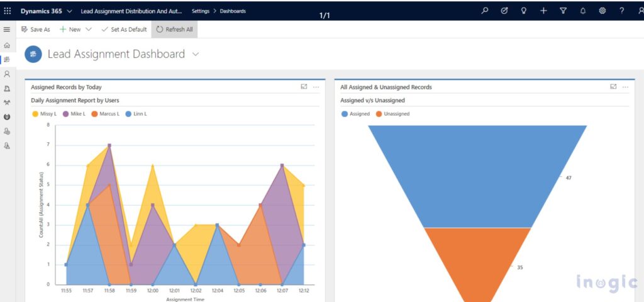
Task: Click the Dashboards breadcrumb
Action: pyautogui.click(x=233, y=11)
